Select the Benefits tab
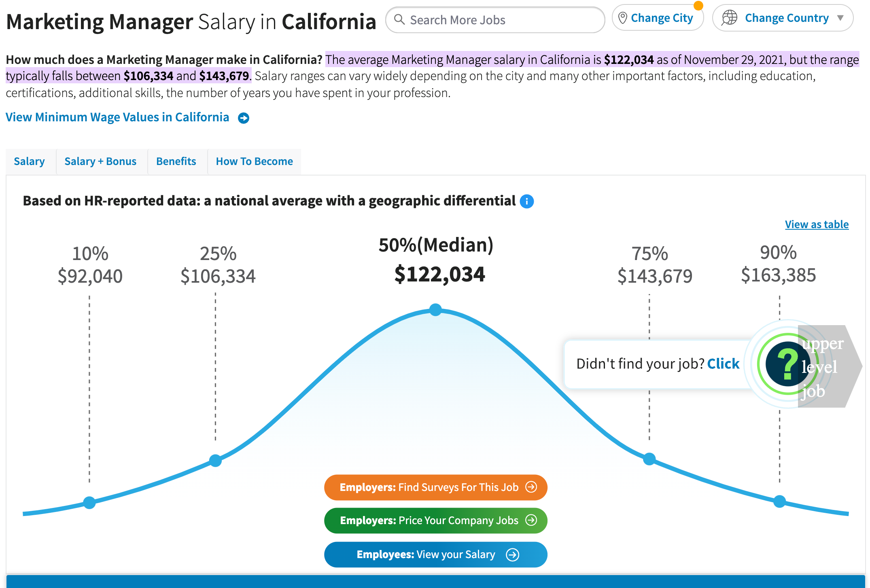The width and height of the screenshot is (870, 588). (175, 160)
